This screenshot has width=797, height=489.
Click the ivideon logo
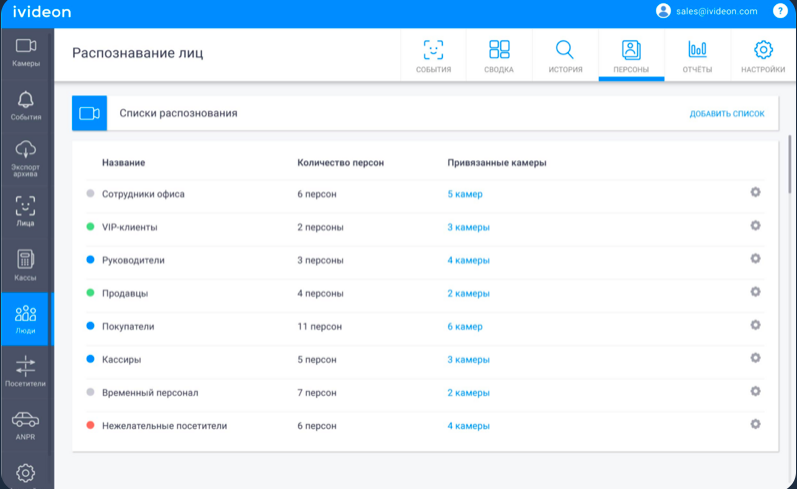click(42, 12)
